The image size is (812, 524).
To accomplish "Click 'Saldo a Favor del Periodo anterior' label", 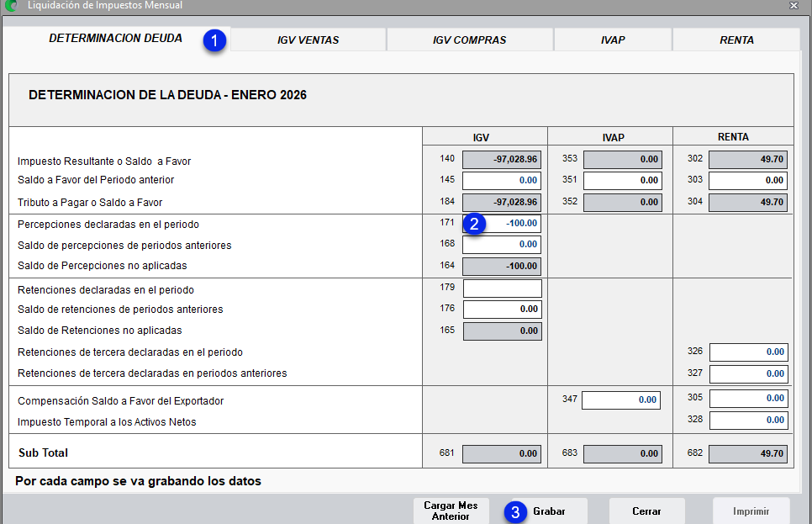I will click(96, 180).
